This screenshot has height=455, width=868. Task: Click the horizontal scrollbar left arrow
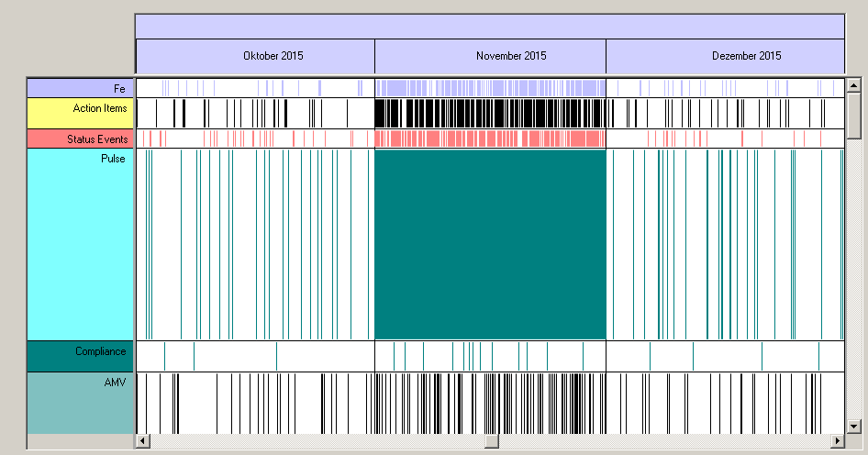pyautogui.click(x=142, y=441)
